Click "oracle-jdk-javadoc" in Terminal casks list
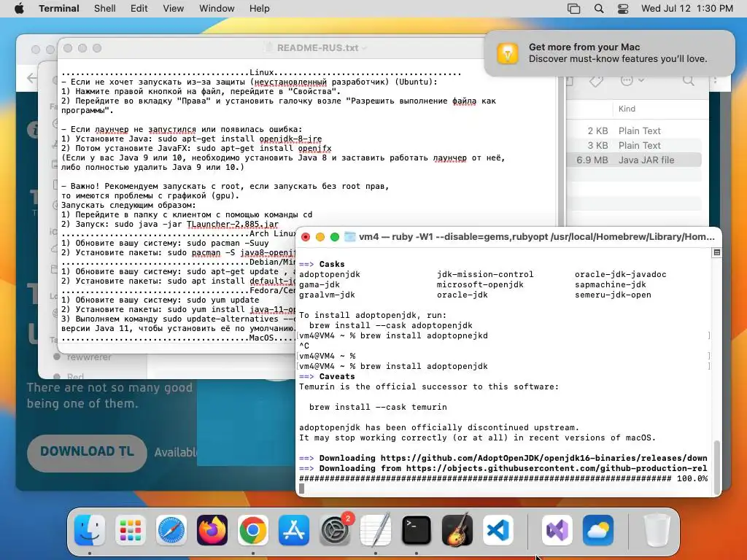The width and height of the screenshot is (747, 560). coord(620,274)
